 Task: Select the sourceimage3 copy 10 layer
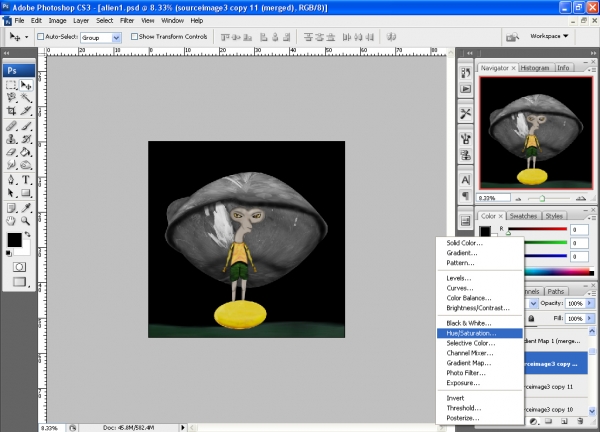tap(555, 409)
